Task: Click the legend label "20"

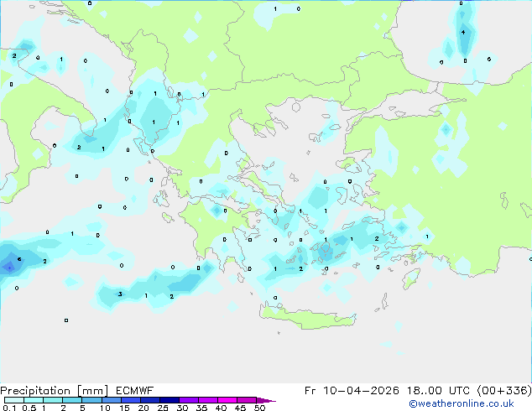Action: tap(143, 408)
